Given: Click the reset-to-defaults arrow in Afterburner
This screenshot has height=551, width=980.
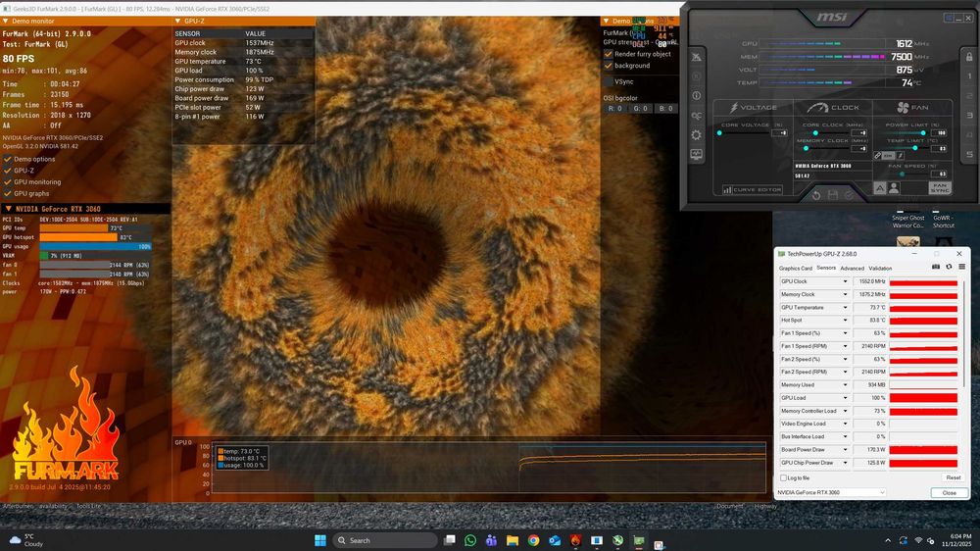Looking at the screenshot, I should click(x=815, y=194).
